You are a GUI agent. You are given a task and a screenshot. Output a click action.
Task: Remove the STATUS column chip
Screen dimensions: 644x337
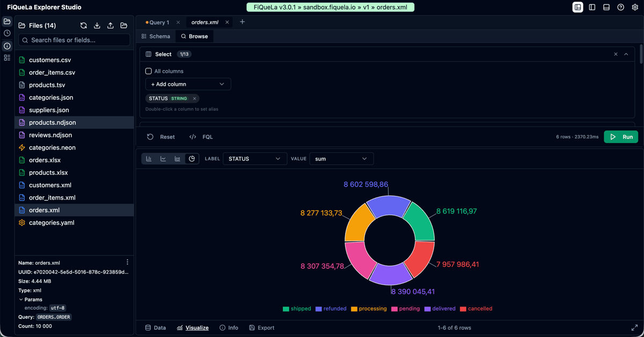(x=194, y=99)
